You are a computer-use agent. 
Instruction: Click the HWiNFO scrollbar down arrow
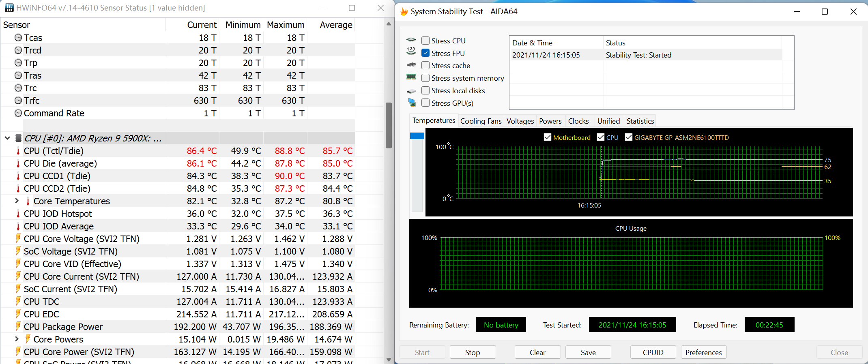[x=389, y=359]
